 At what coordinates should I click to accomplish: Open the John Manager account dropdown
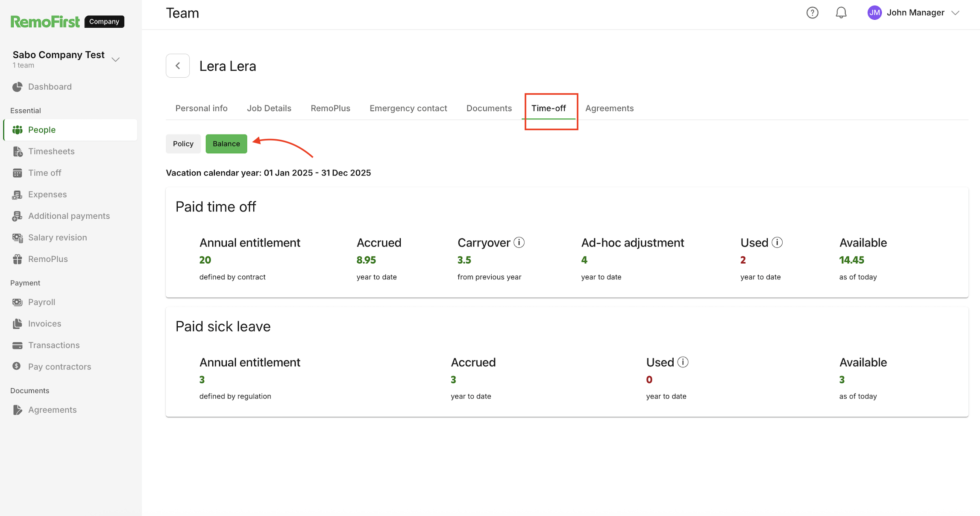pos(955,13)
